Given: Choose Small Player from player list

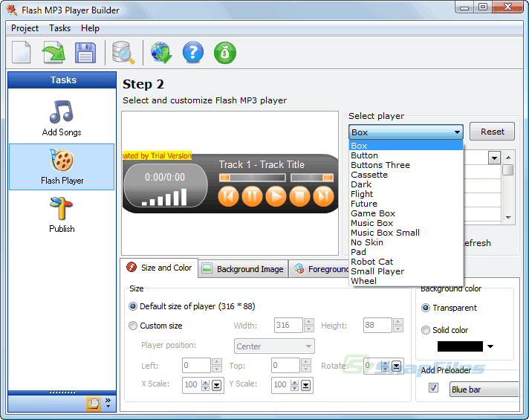Looking at the screenshot, I should [406, 271].
